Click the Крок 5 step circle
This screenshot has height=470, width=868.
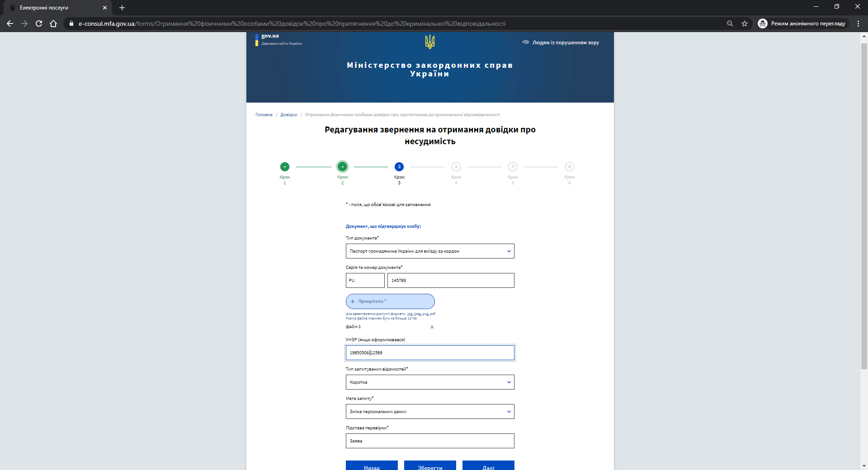click(513, 167)
